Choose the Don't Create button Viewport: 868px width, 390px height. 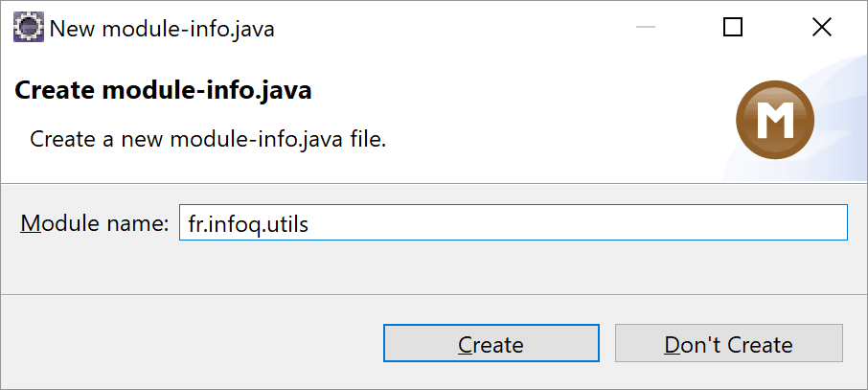728,343
